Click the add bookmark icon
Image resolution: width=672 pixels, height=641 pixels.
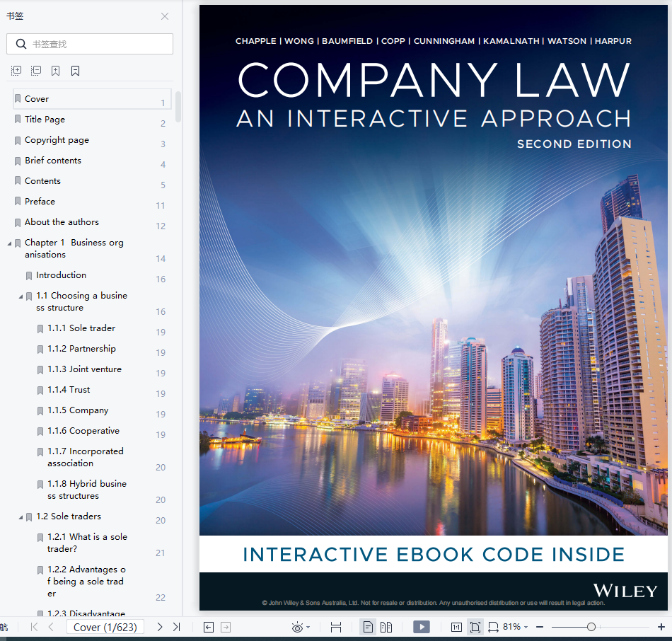click(x=56, y=71)
